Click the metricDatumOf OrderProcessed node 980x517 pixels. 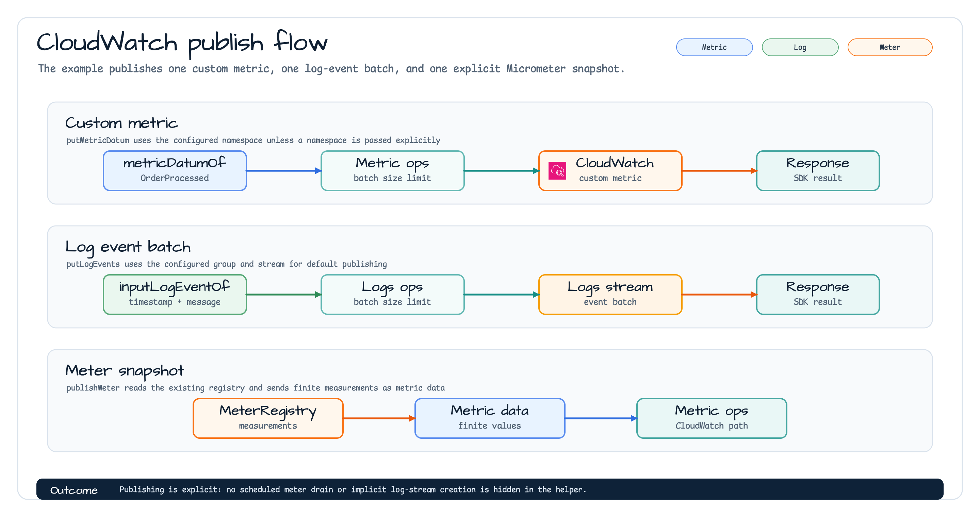tap(175, 171)
